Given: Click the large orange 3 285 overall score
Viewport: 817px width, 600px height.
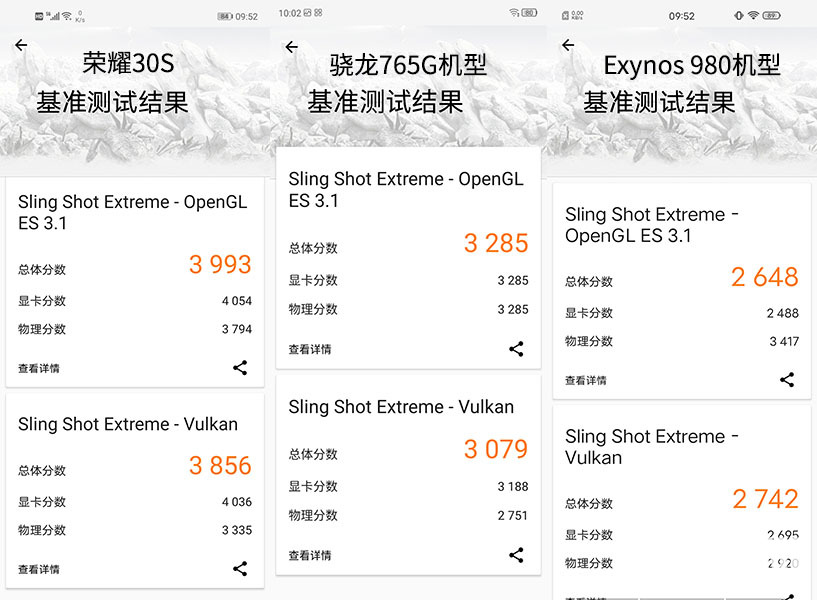Looking at the screenshot, I should coord(496,243).
